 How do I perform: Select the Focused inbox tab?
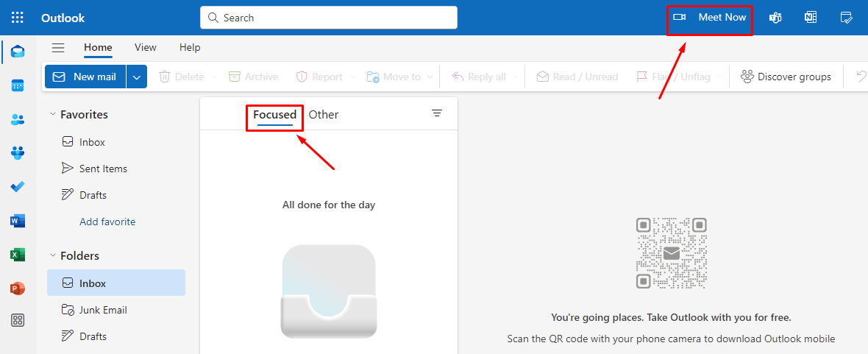click(x=275, y=115)
